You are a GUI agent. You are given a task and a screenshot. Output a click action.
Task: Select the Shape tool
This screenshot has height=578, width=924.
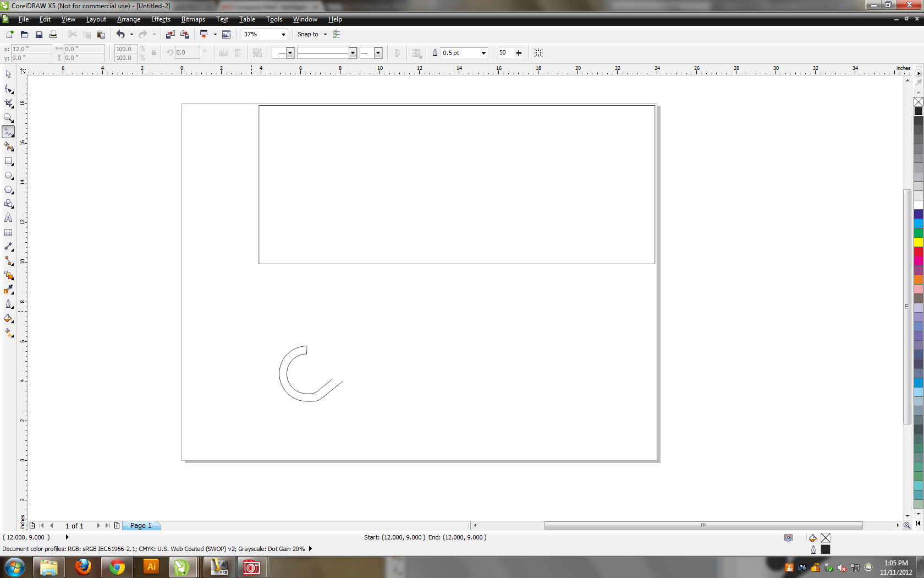[8, 89]
